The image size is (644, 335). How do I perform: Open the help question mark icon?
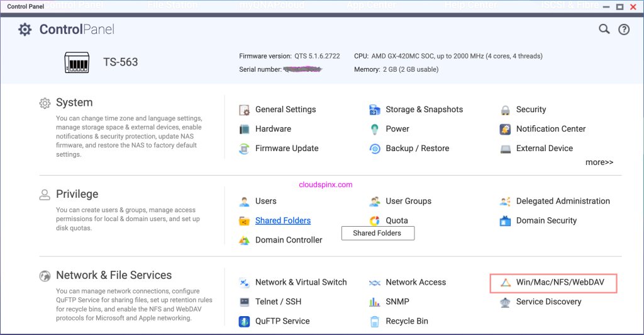point(624,29)
